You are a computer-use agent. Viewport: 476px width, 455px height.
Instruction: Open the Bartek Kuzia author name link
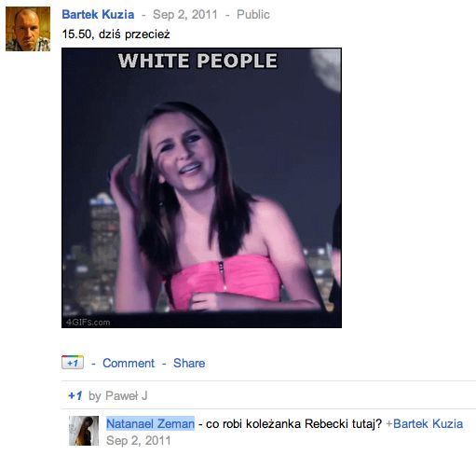[98, 14]
